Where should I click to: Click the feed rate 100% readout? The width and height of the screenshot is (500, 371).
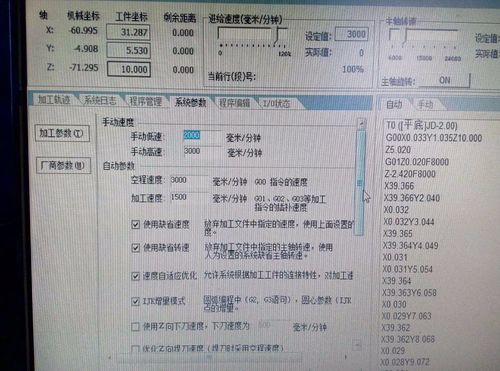click(x=353, y=69)
